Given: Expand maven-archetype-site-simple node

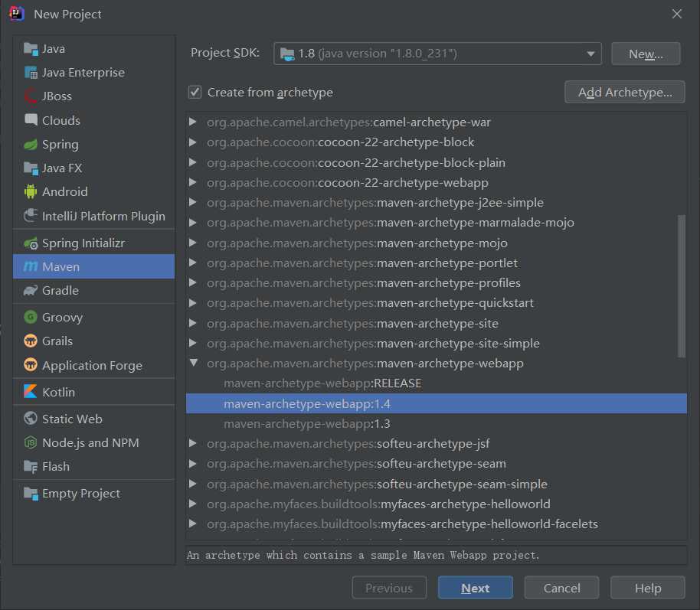Looking at the screenshot, I should click(x=193, y=343).
